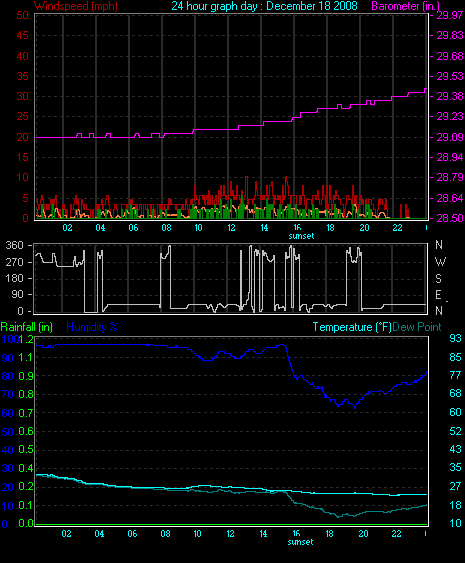Click the S compass label on the direction graph
The width and height of the screenshot is (465, 563).
coord(438,278)
